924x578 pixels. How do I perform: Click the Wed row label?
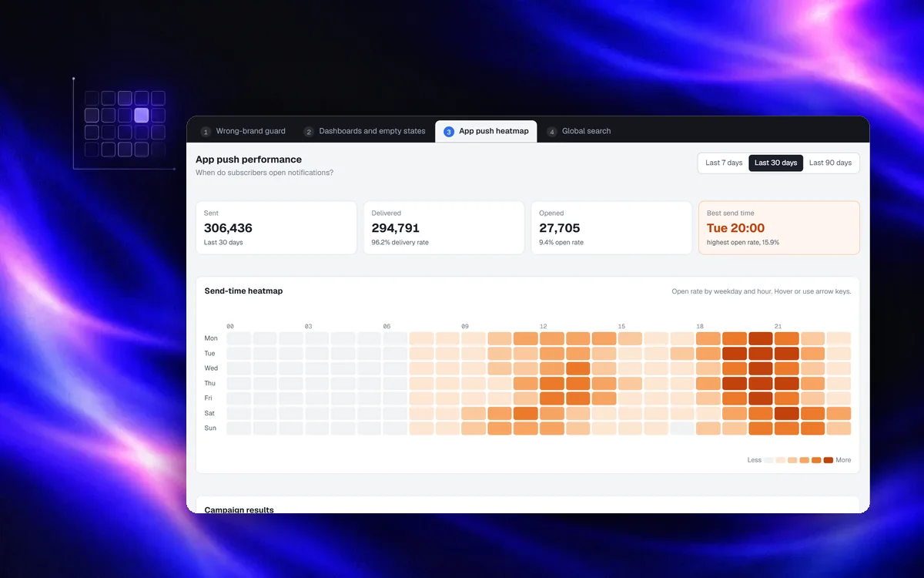[211, 368]
